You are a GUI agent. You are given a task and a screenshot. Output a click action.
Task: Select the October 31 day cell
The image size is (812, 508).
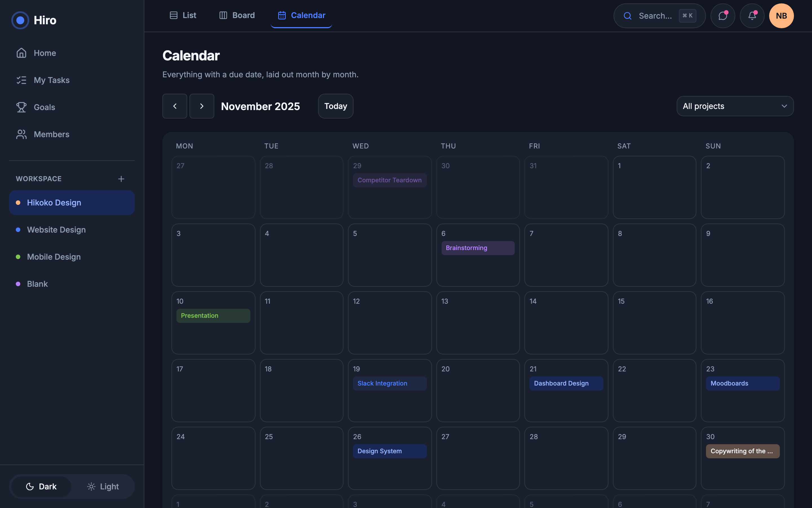[x=566, y=187]
